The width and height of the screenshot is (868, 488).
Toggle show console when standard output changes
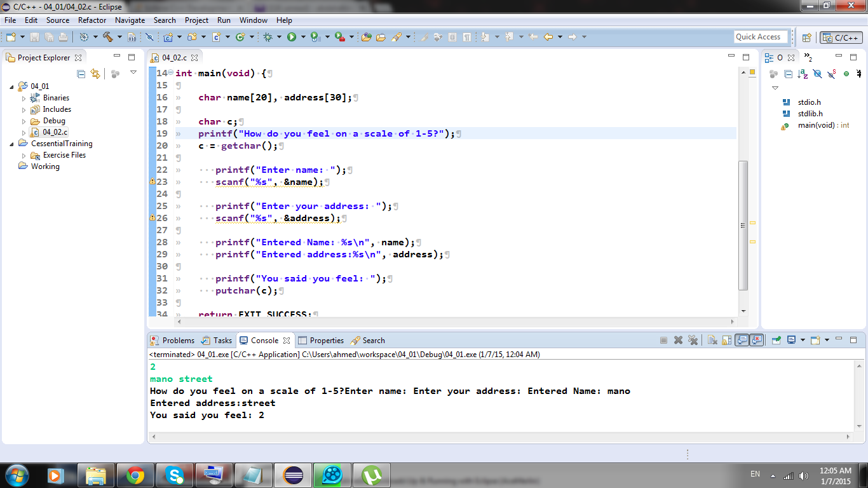coord(742,341)
